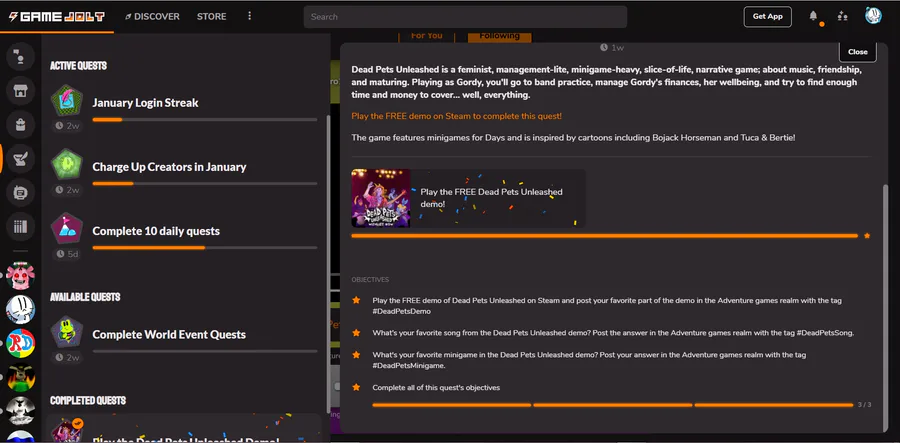Open the sidebar icon below the quill
This screenshot has width=900, height=443.
21,193
